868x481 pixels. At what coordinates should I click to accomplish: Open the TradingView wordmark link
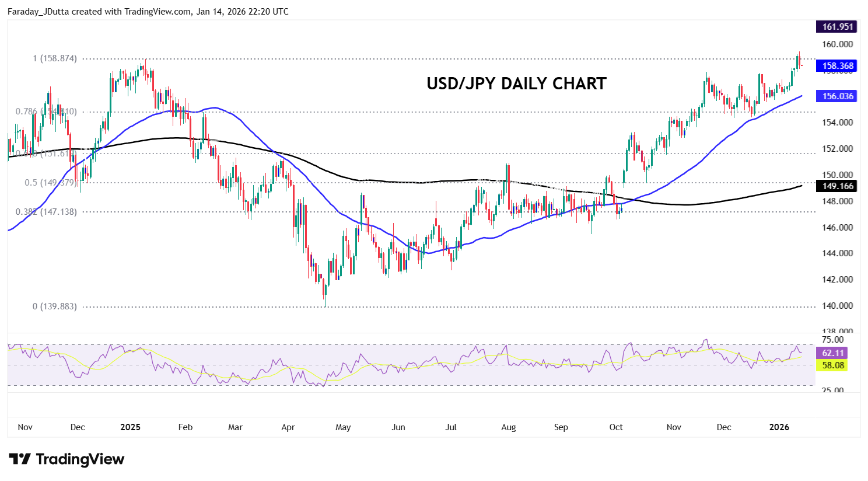[x=80, y=459]
